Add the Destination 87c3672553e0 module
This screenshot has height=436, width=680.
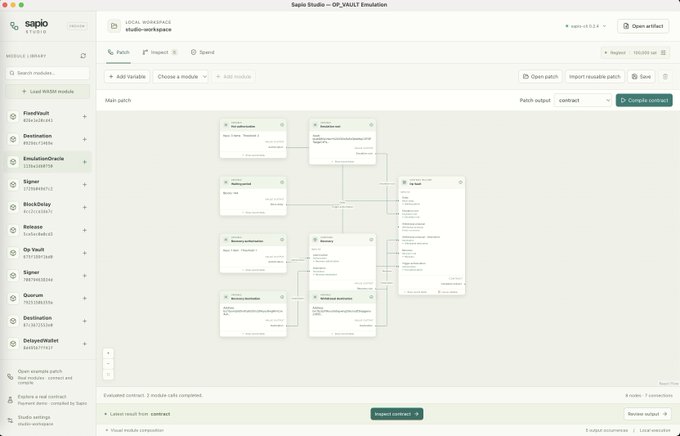85,321
